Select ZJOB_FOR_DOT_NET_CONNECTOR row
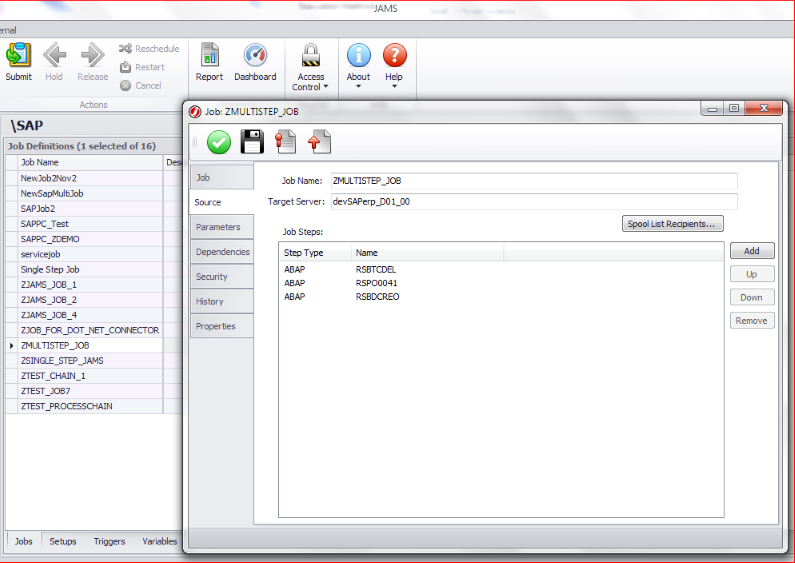The width and height of the screenshot is (795, 563). point(90,330)
